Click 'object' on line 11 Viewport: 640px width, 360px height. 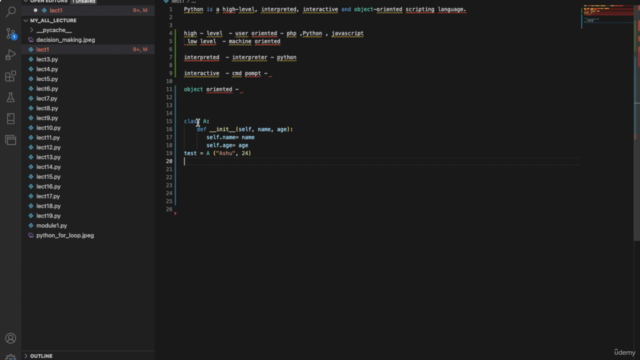coord(193,89)
